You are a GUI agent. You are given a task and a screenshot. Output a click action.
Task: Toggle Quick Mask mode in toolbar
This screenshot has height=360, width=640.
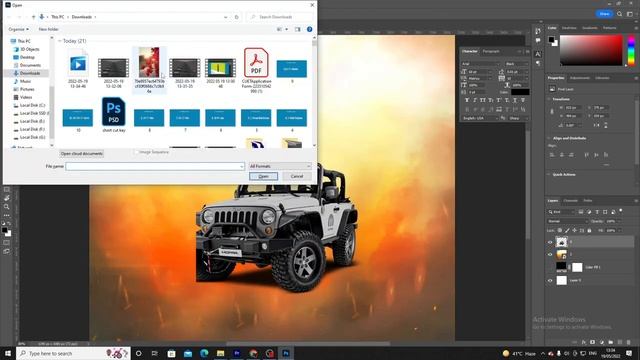(x=7, y=242)
